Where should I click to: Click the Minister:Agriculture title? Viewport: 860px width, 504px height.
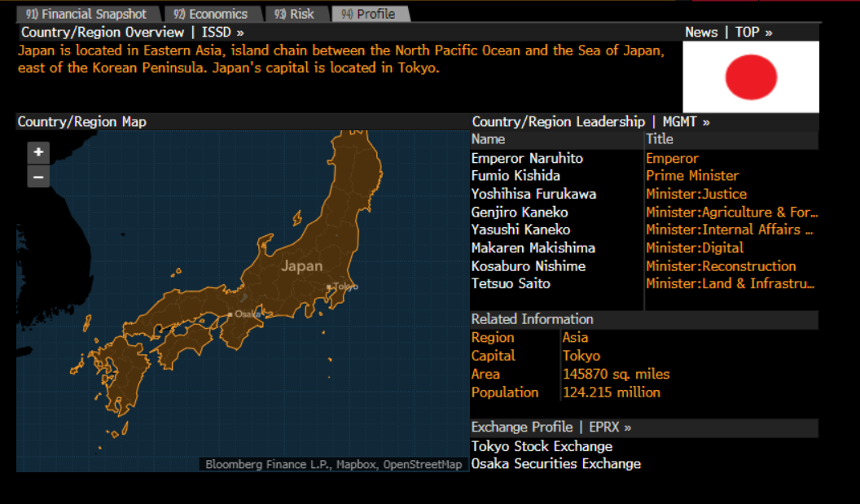click(731, 213)
